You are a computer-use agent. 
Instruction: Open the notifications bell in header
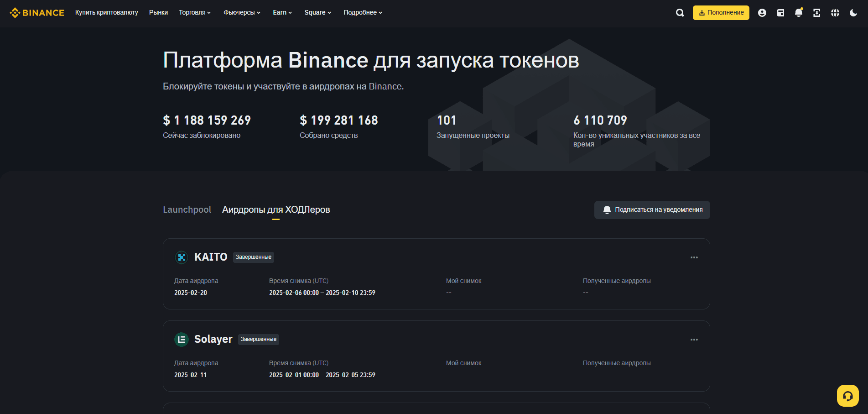(x=799, y=13)
